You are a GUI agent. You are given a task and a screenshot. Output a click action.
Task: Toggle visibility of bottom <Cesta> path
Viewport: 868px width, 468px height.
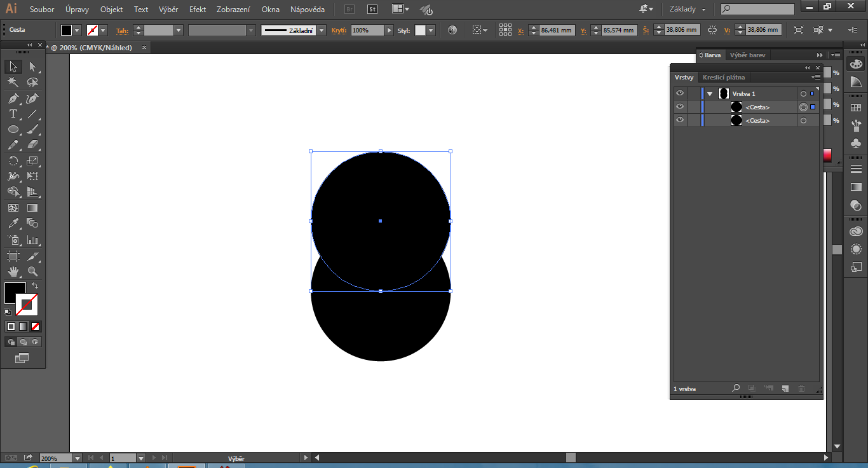680,120
